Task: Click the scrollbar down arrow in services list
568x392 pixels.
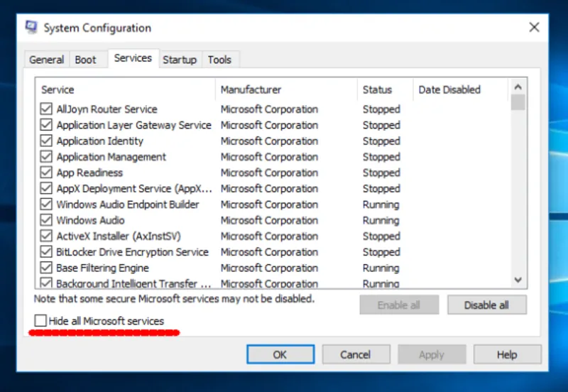Action: coord(518,281)
